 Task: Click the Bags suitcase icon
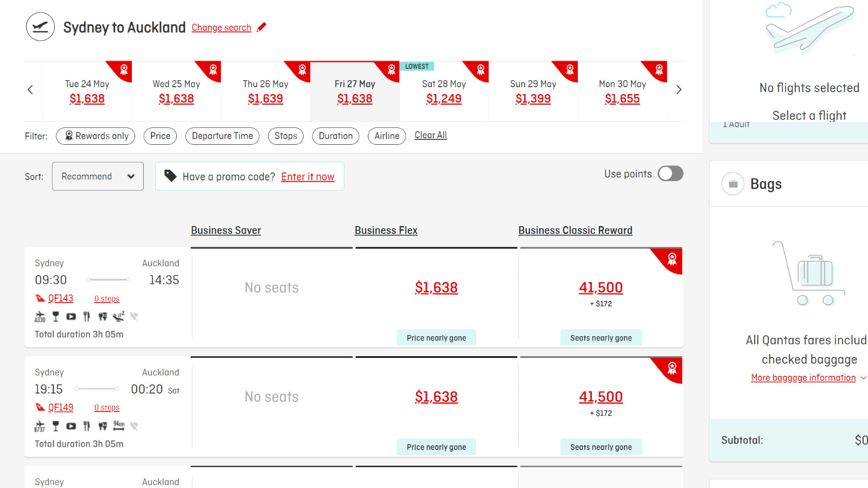click(x=733, y=184)
